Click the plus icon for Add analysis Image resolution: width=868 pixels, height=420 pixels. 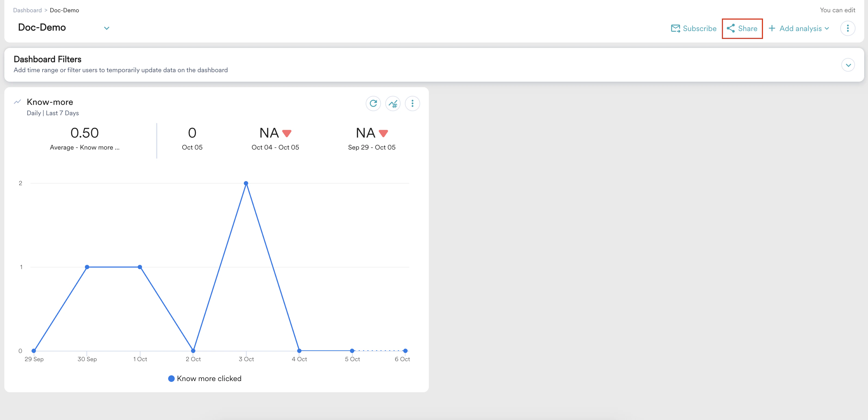[772, 28]
